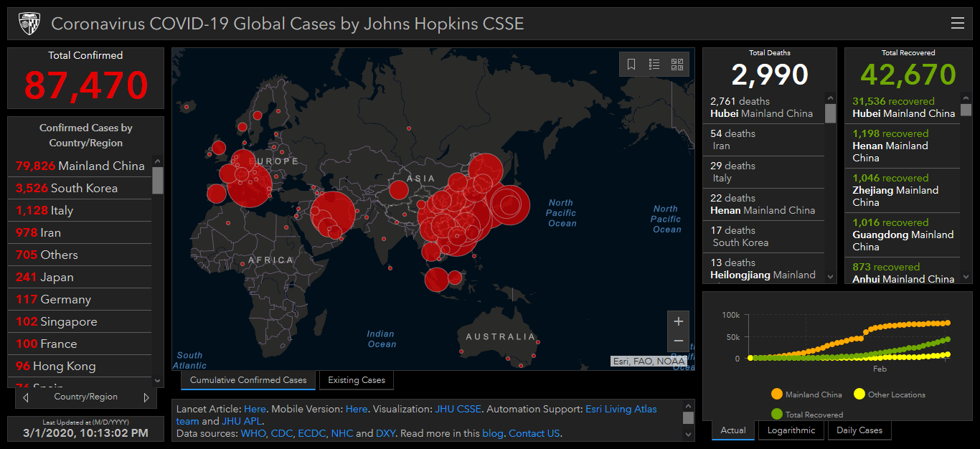Click the Johns Hopkins shield logo
Viewport: 980px width, 449px height.
[29, 24]
